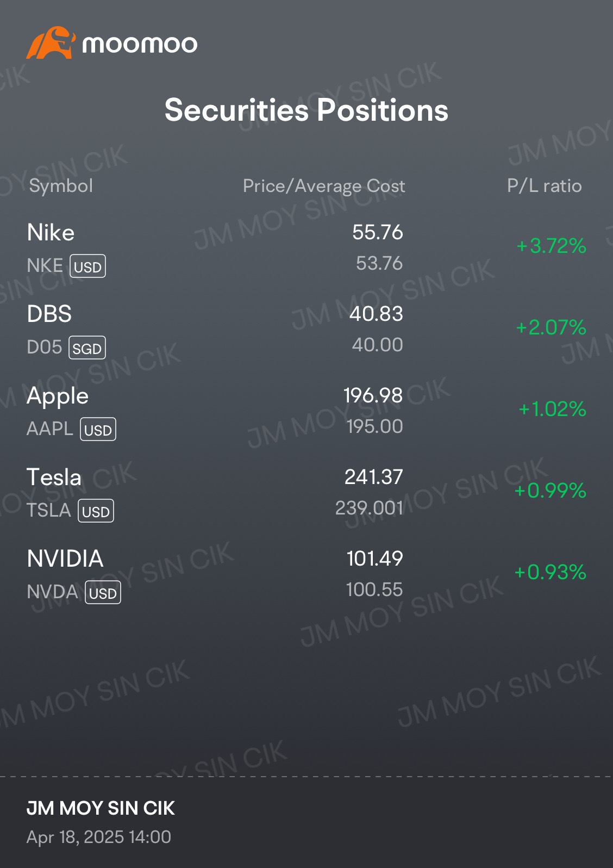Open the NVIDIA position name
Image resolution: width=613 pixels, height=868 pixels.
pos(65,559)
